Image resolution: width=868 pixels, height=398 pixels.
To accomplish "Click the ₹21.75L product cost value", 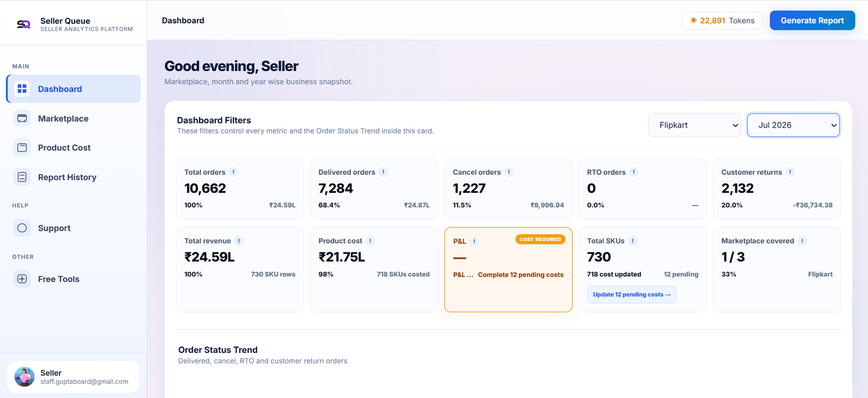I will pyautogui.click(x=342, y=257).
